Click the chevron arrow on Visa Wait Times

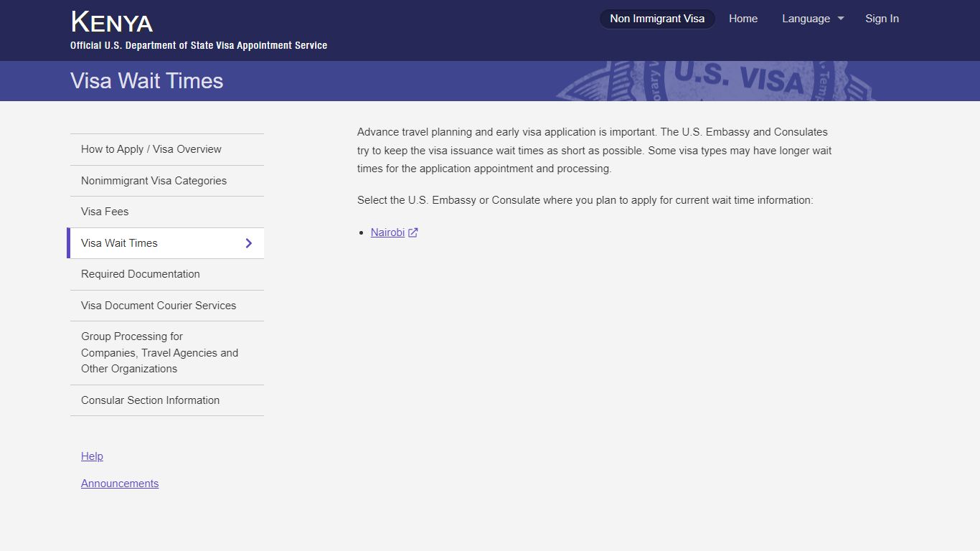pyautogui.click(x=249, y=243)
